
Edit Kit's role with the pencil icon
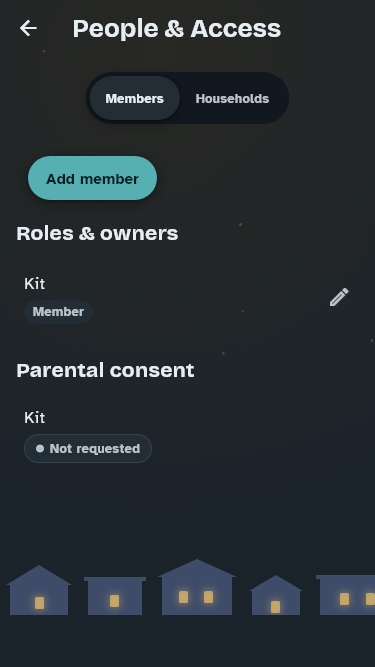click(339, 297)
